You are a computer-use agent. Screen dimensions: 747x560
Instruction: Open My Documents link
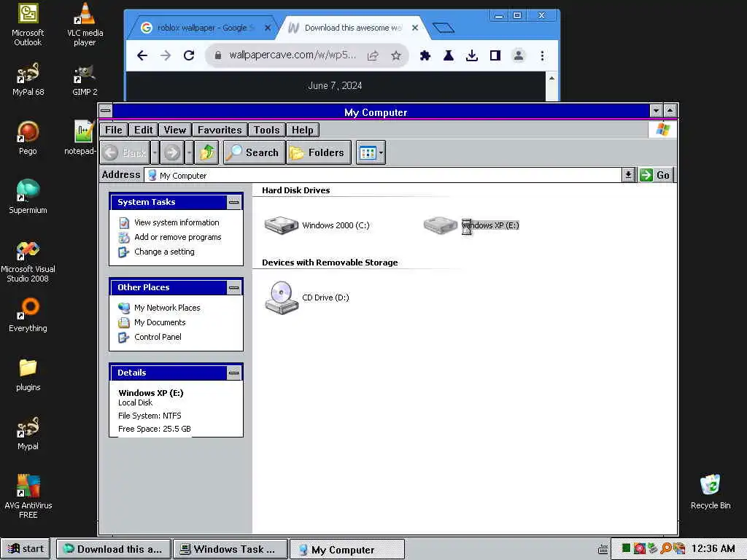click(160, 322)
